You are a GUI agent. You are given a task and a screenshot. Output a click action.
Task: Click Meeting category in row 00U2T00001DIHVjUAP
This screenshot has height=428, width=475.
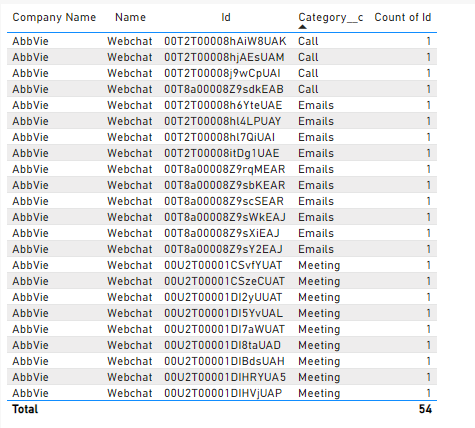click(319, 393)
